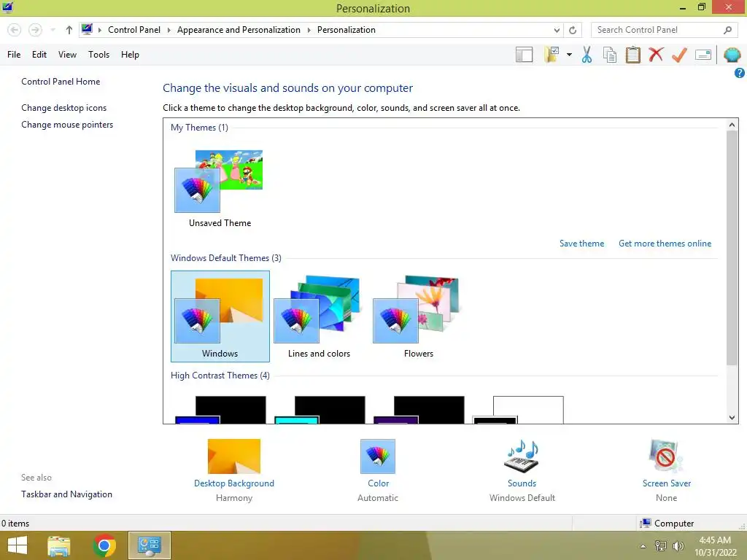Open Desktop Background Harmony icon
This screenshot has width=747, height=560.
click(234, 456)
